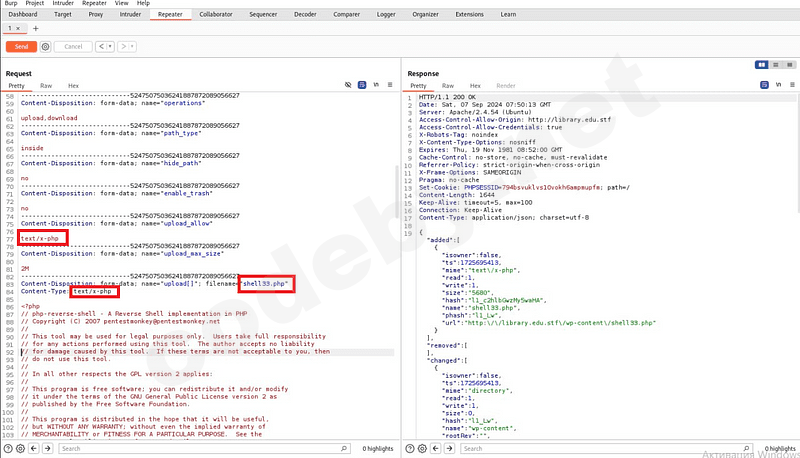Toggle hide non-printable icon in Request panel
The image size is (800, 458).
click(348, 86)
